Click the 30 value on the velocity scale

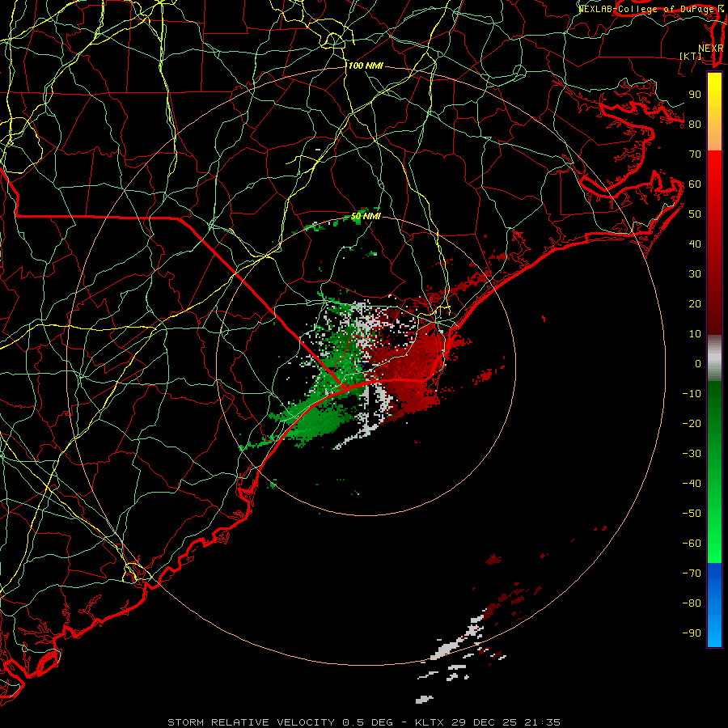click(695, 274)
